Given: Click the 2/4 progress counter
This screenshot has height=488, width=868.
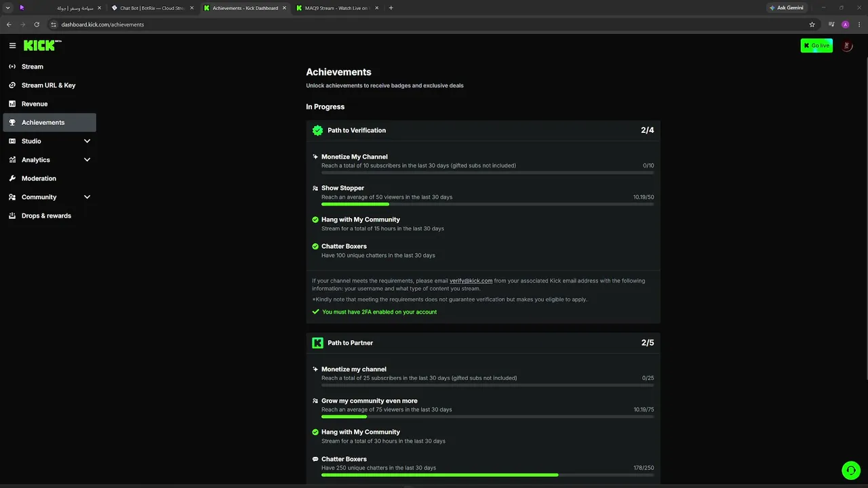Looking at the screenshot, I should point(648,130).
